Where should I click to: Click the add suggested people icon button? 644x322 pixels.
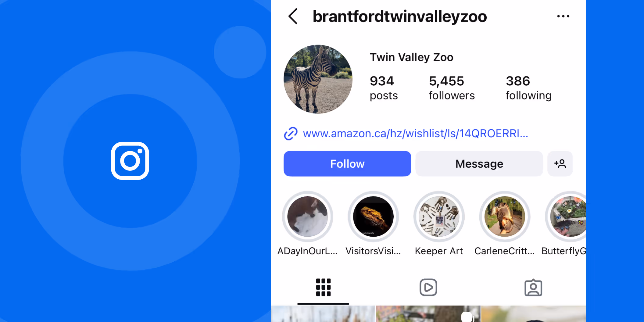click(x=560, y=164)
